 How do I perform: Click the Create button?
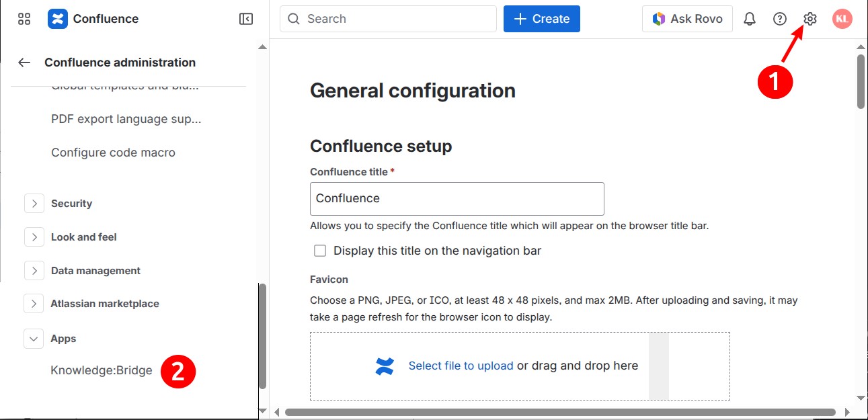click(x=542, y=19)
